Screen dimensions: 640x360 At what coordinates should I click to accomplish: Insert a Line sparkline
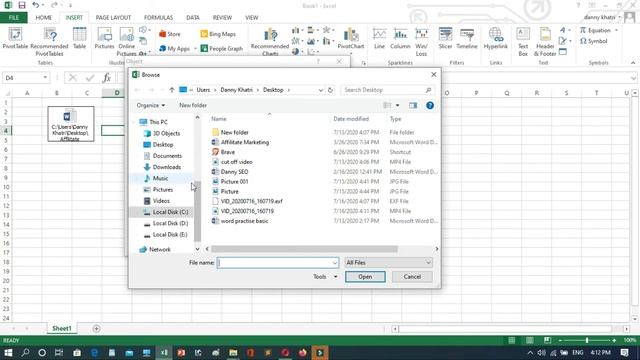(x=379, y=38)
